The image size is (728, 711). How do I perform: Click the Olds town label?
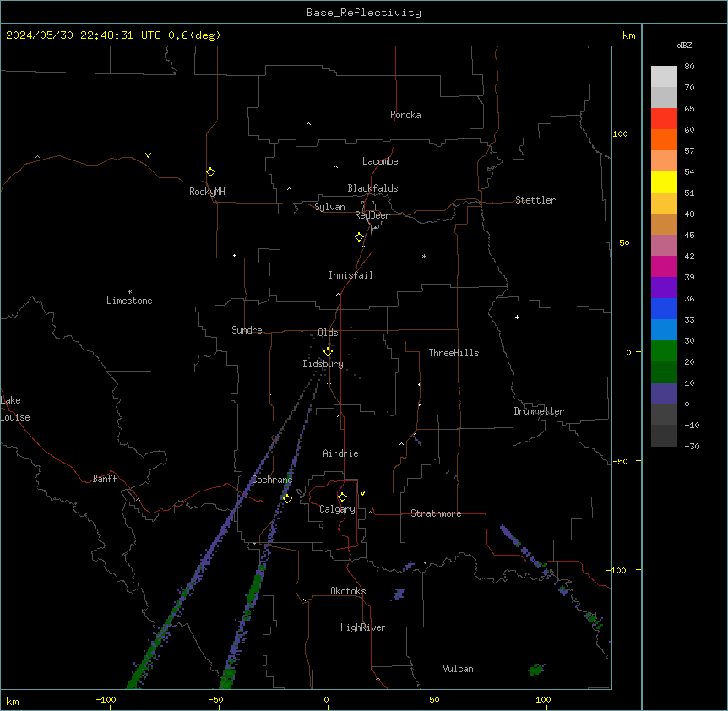tap(328, 333)
